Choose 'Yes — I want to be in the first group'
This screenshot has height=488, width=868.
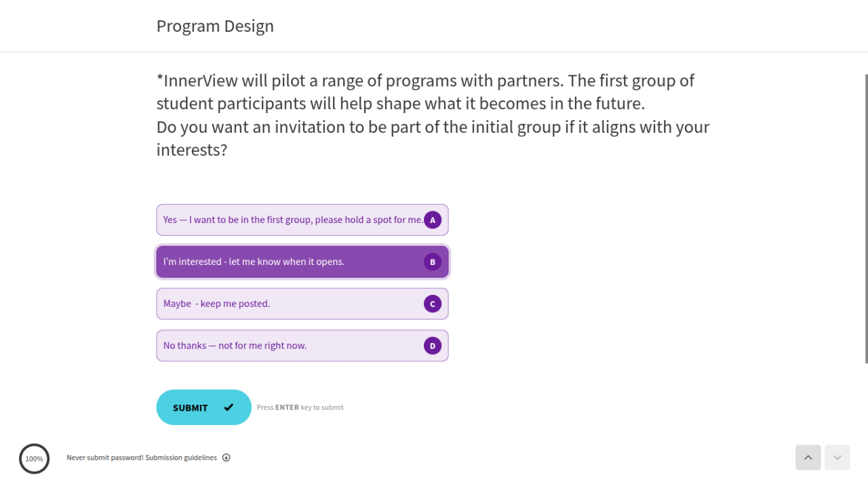coord(302,220)
